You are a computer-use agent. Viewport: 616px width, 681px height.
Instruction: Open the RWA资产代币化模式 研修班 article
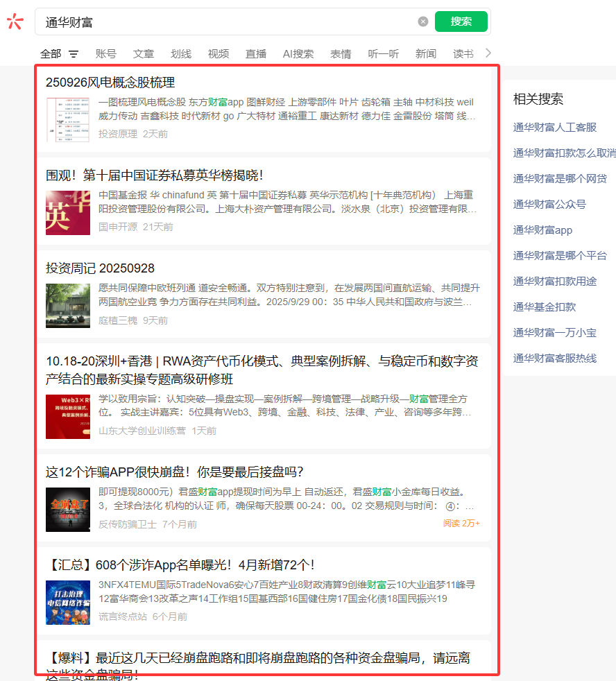[262, 370]
